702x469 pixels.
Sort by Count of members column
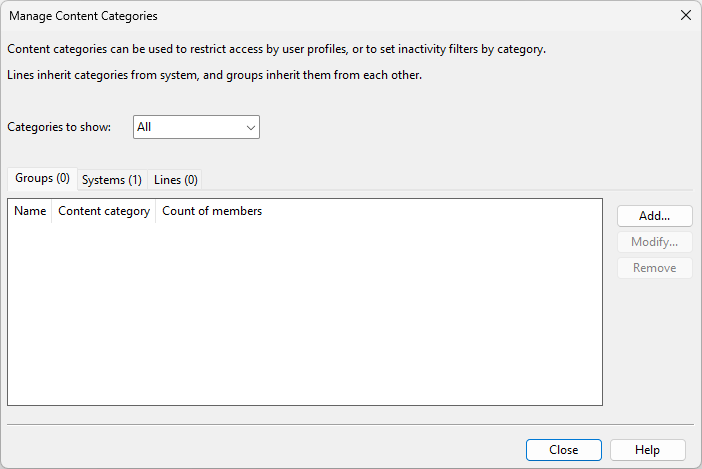coord(212,211)
